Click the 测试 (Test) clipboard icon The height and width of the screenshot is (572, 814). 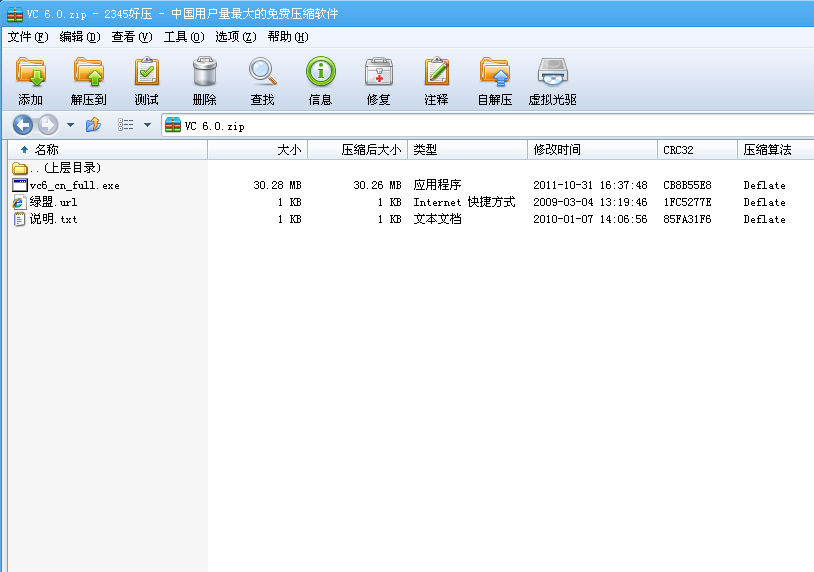coord(147,72)
